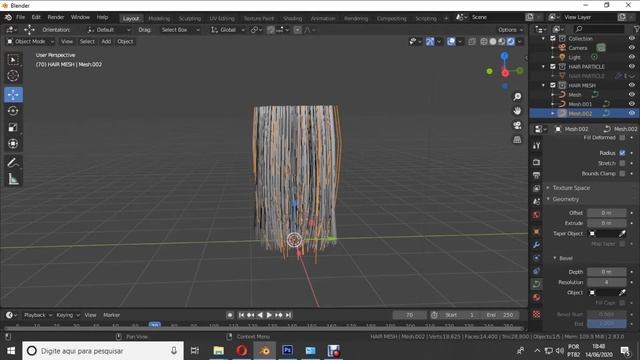The height and width of the screenshot is (360, 640).
Task: Toggle the Stretch checkbox
Action: tap(622, 163)
